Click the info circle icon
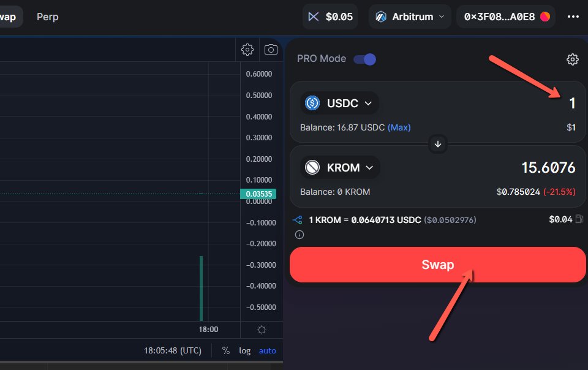 (300, 235)
